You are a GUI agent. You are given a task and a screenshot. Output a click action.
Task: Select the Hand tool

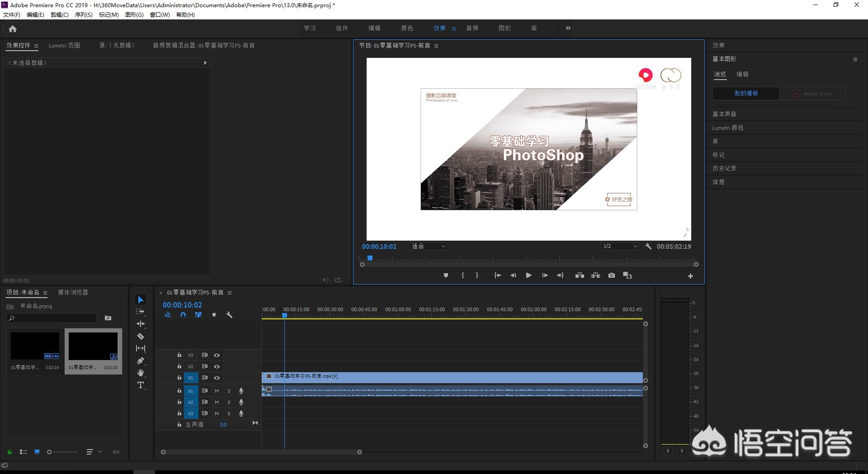[x=141, y=373]
